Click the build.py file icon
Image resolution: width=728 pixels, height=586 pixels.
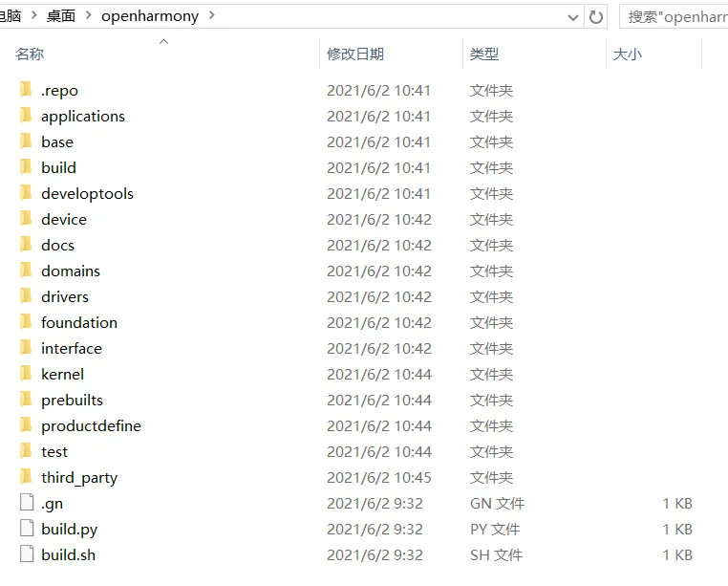27,529
